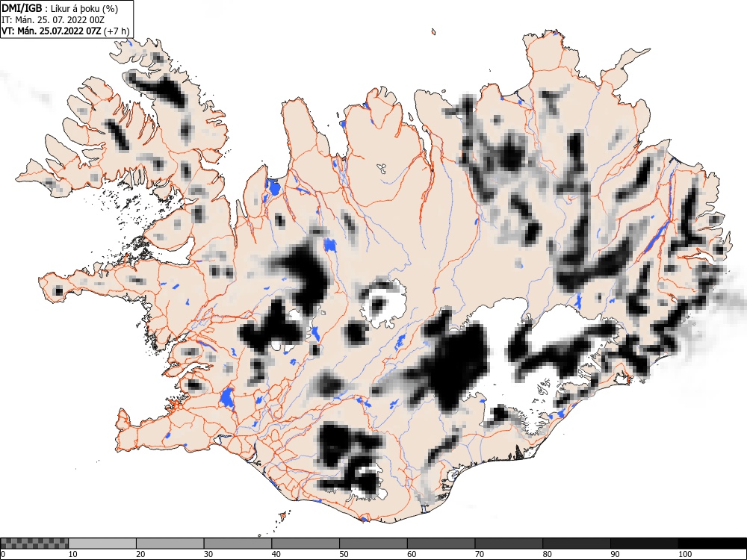The height and width of the screenshot is (560, 747).
Task: Click the 60-70 dark gray legend swatch
Action: [441, 544]
